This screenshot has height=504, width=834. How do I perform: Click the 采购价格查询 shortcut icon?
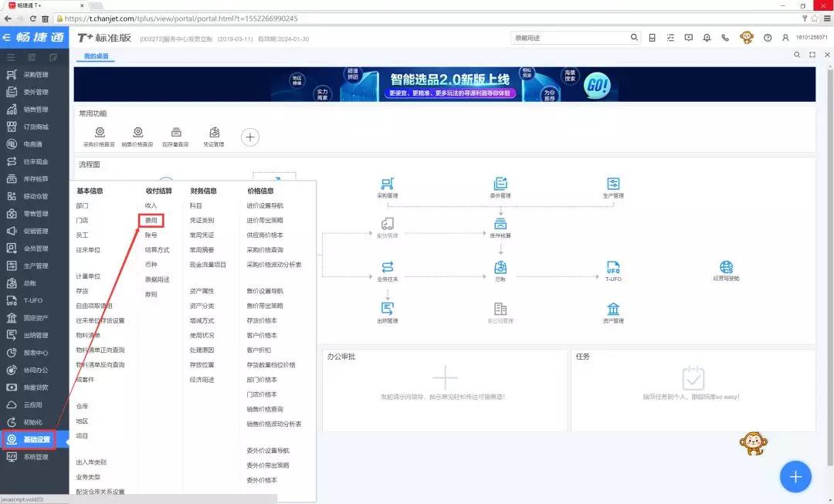tap(100, 133)
